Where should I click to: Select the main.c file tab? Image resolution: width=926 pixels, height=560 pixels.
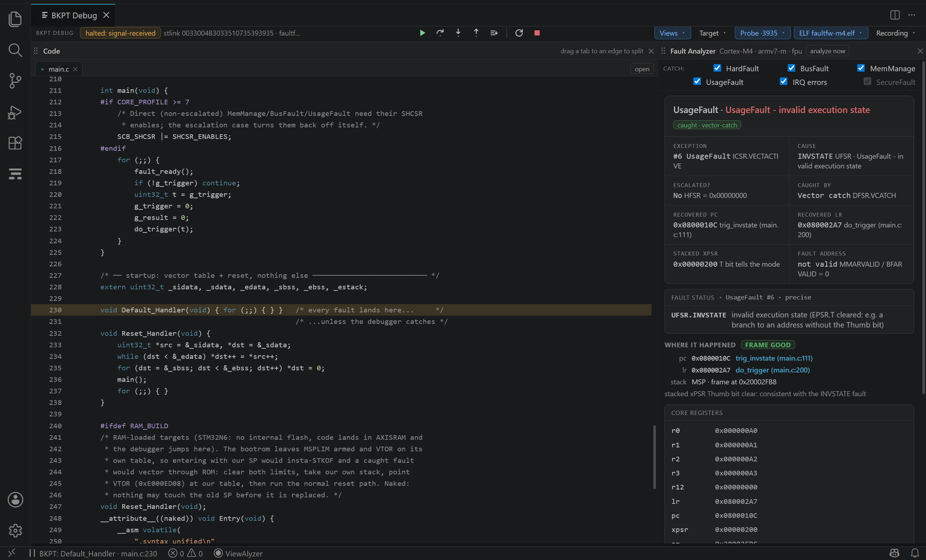tap(59, 69)
